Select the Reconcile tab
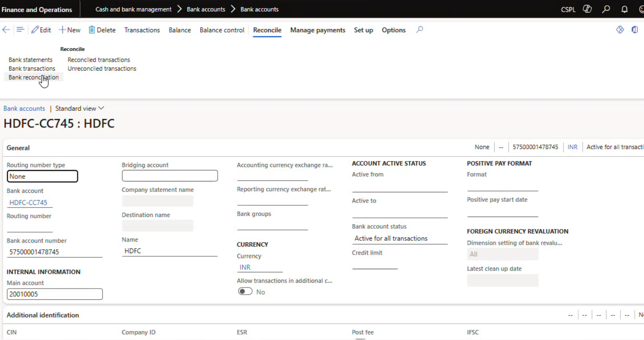 [x=267, y=30]
